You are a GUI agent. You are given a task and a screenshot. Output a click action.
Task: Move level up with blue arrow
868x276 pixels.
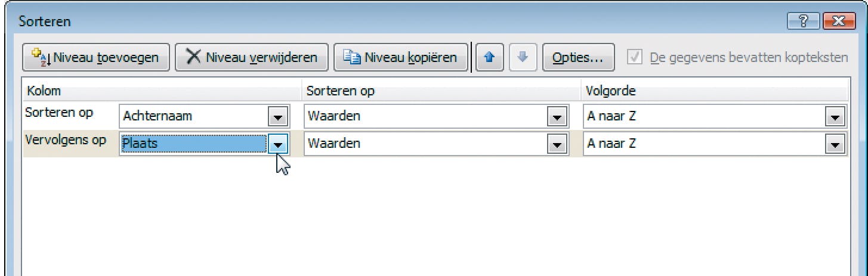click(488, 58)
